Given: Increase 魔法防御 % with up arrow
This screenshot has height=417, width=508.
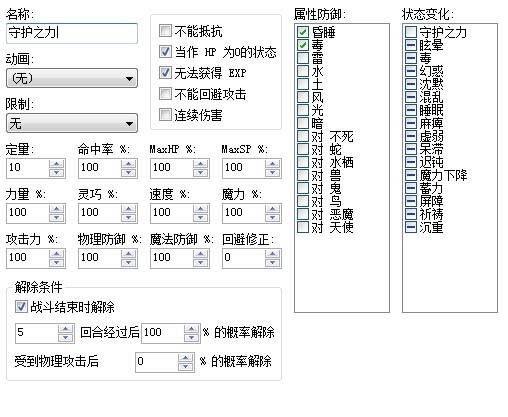Looking at the screenshot, I should (200, 254).
